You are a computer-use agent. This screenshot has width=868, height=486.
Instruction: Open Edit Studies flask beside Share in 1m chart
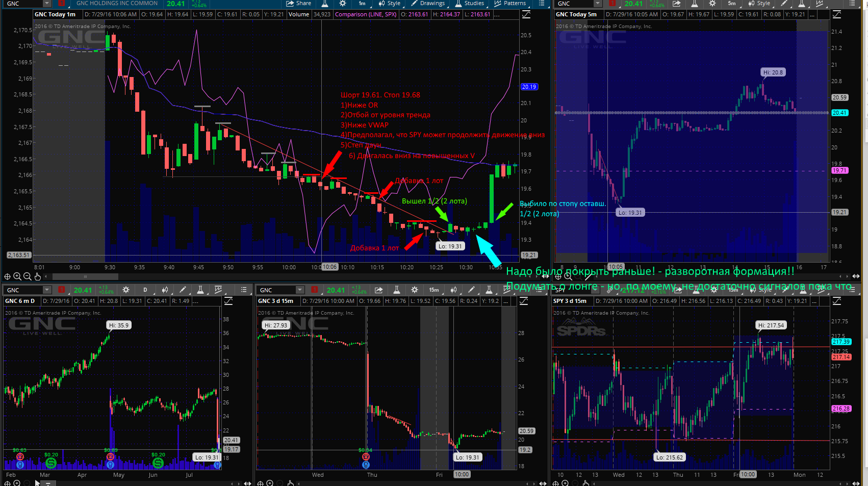click(325, 3)
